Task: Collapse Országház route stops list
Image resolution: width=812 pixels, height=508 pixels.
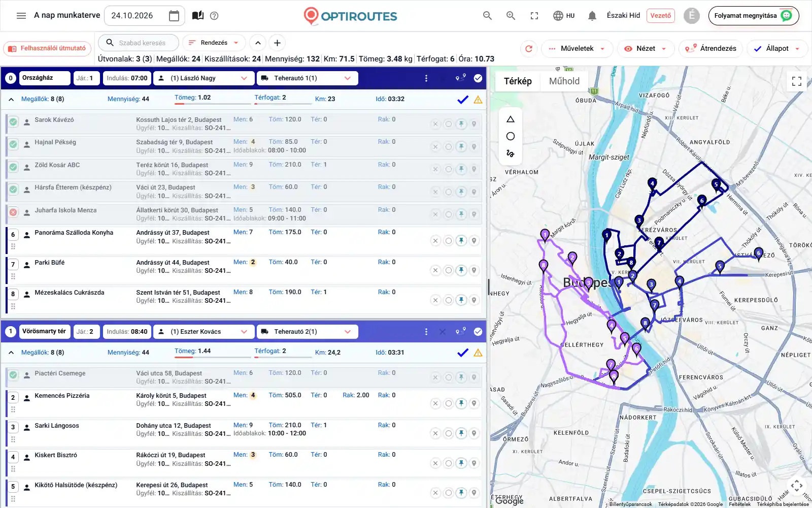Action: point(11,100)
